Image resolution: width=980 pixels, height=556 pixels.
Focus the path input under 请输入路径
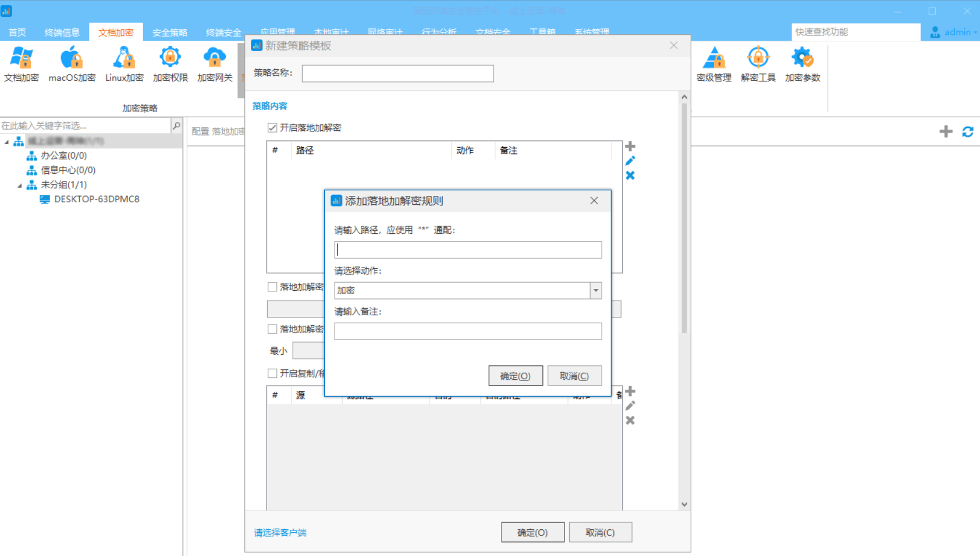click(468, 250)
